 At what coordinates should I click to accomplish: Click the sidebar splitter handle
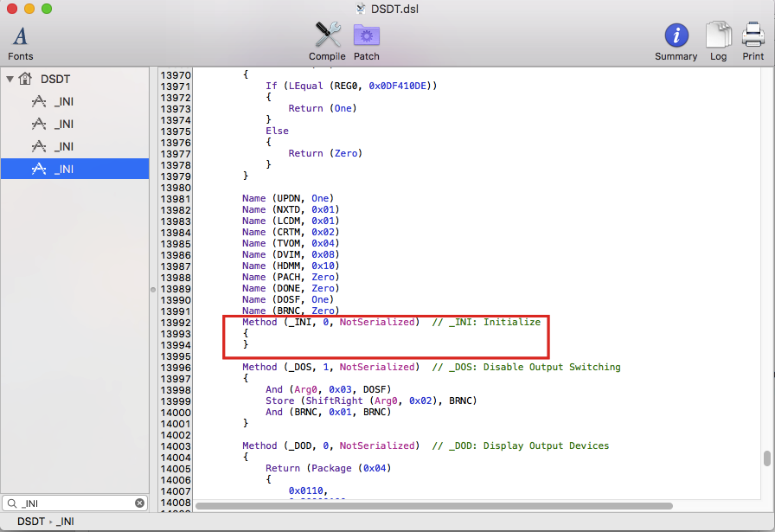click(152, 289)
